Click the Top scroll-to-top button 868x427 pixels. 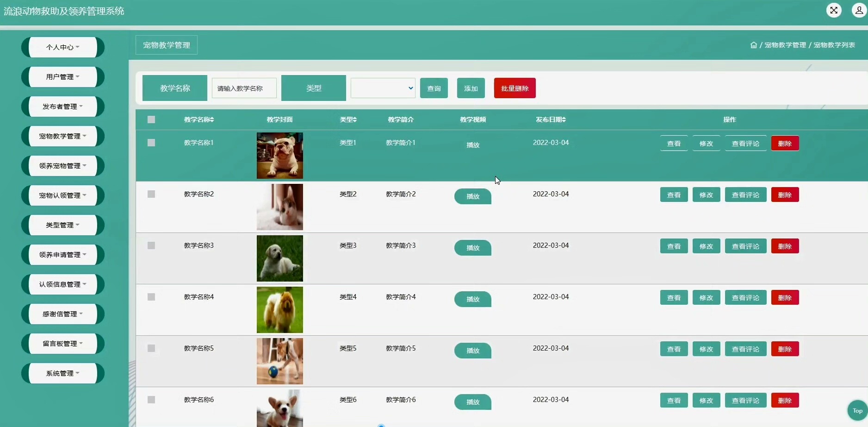point(857,410)
